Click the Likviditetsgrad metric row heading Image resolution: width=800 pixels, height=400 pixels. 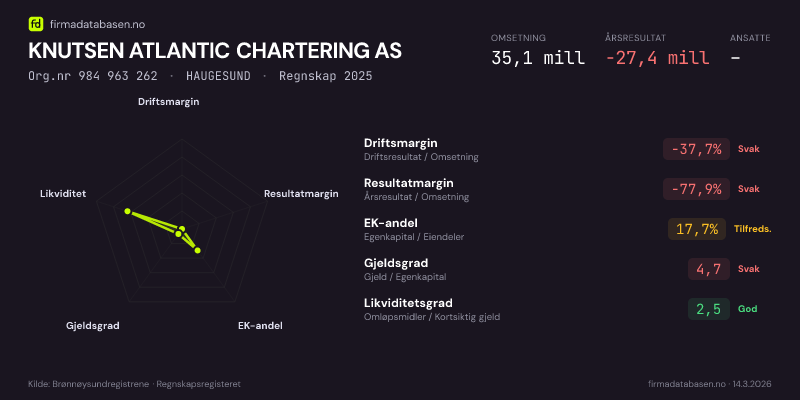point(409,303)
